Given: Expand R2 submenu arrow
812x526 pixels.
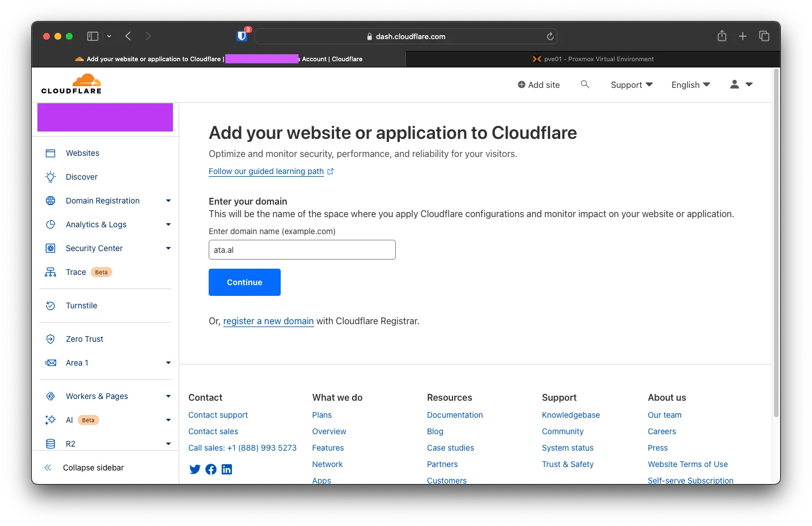Looking at the screenshot, I should [x=168, y=444].
